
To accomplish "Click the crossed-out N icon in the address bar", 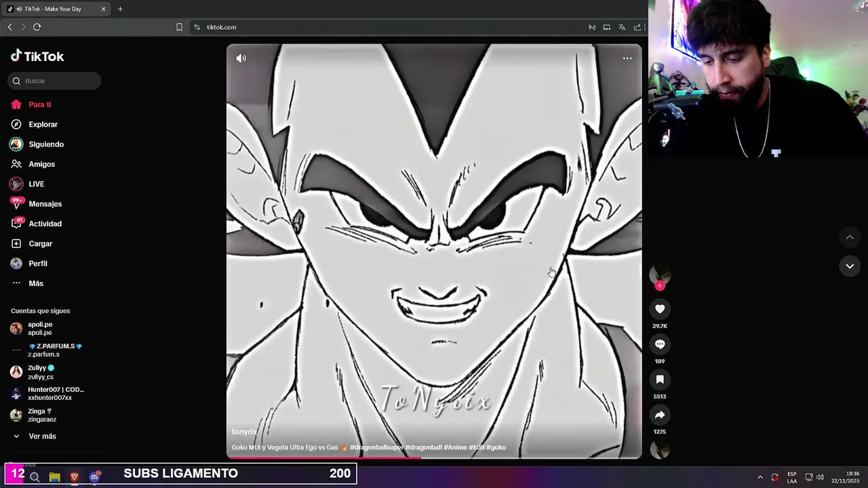I will pyautogui.click(x=592, y=27).
